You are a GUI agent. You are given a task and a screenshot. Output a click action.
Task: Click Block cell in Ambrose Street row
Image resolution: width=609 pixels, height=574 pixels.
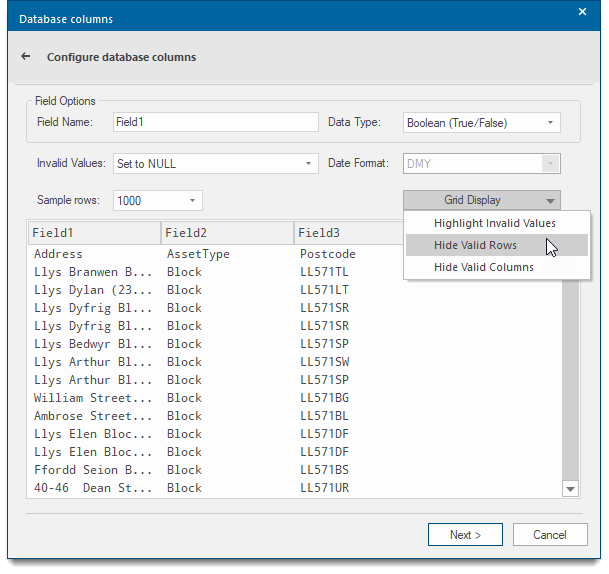[x=184, y=416]
